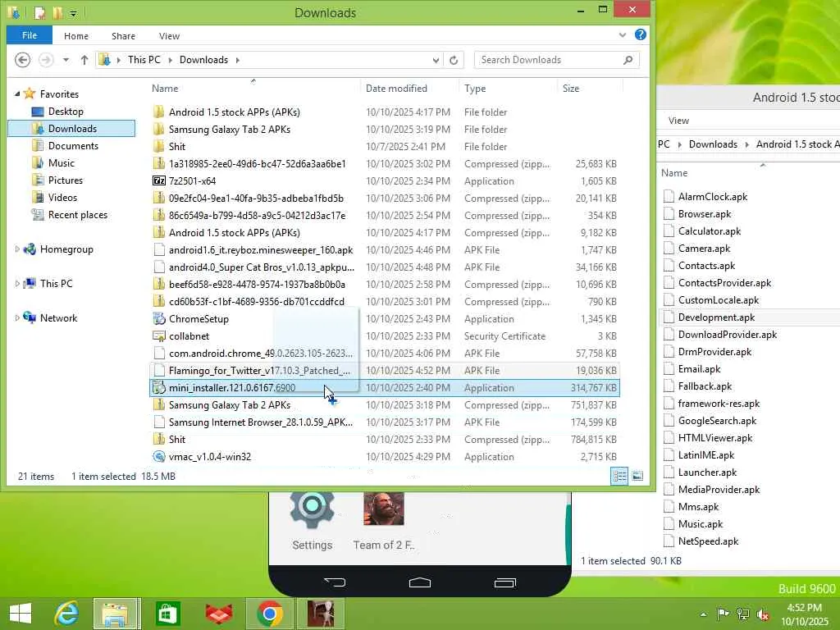Open the Windows Start button
840x630 pixels.
[21, 614]
